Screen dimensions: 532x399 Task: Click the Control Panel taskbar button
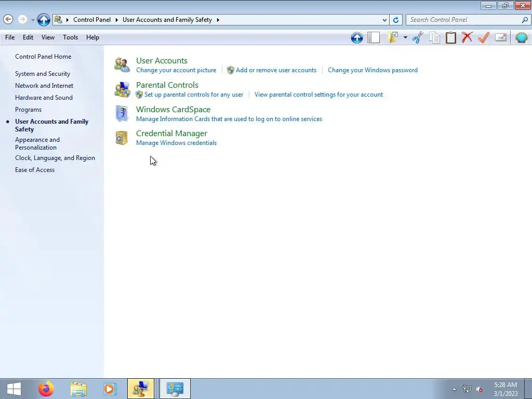[x=175, y=389]
